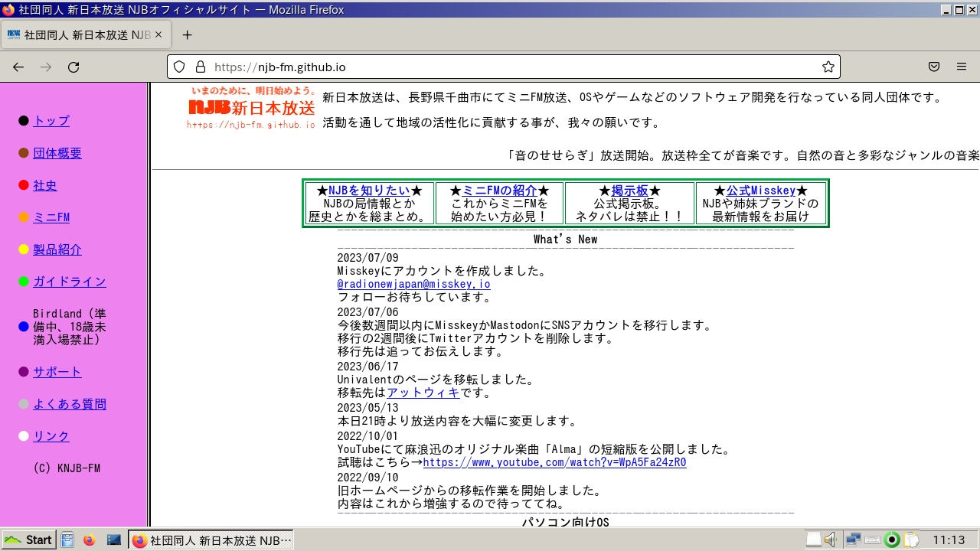Click the (C) KNJB-FM copyright text

click(67, 468)
